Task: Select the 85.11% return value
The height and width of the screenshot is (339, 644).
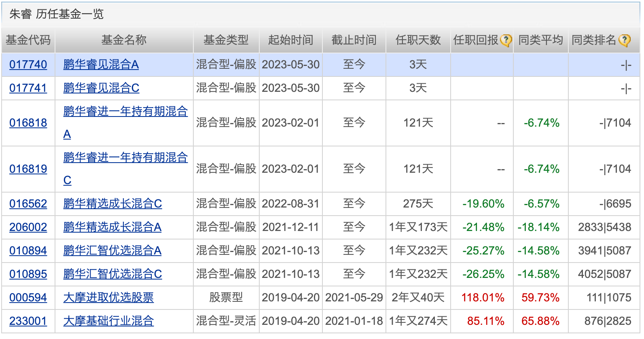Action: tap(486, 321)
